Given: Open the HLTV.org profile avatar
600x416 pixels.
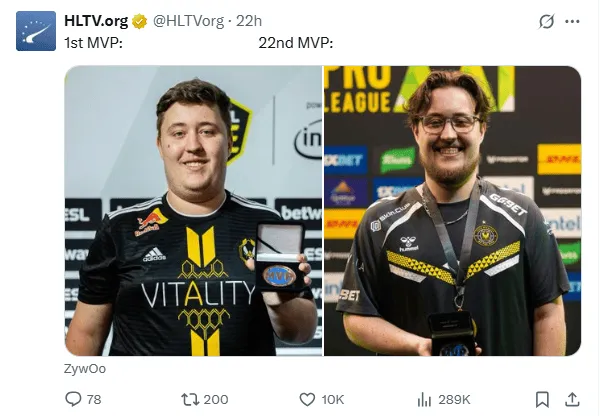Looking at the screenshot, I should coord(36,31).
